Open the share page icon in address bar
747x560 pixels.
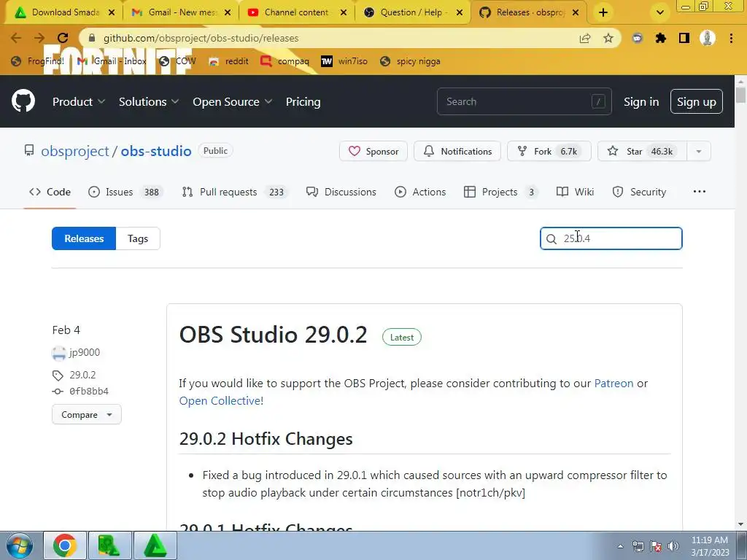585,38
